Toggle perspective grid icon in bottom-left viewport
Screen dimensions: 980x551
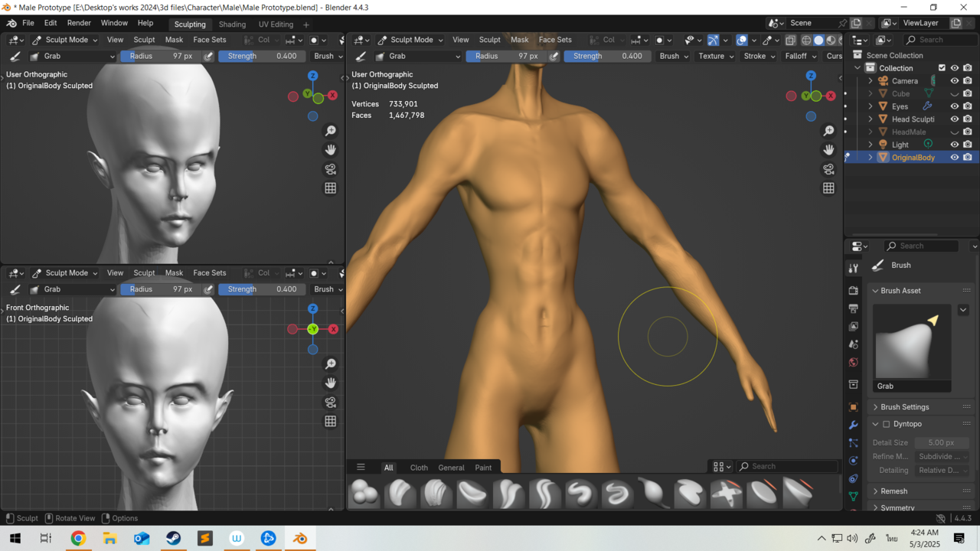tap(331, 421)
